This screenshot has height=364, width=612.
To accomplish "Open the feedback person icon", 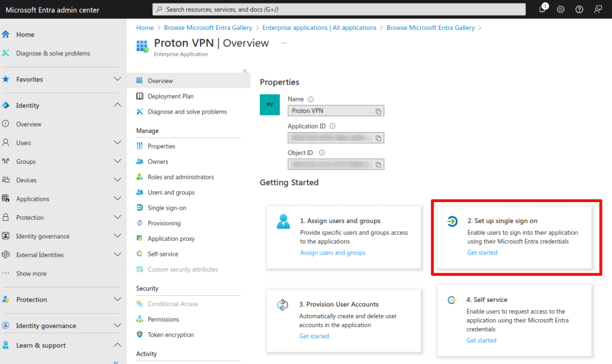I will point(598,10).
